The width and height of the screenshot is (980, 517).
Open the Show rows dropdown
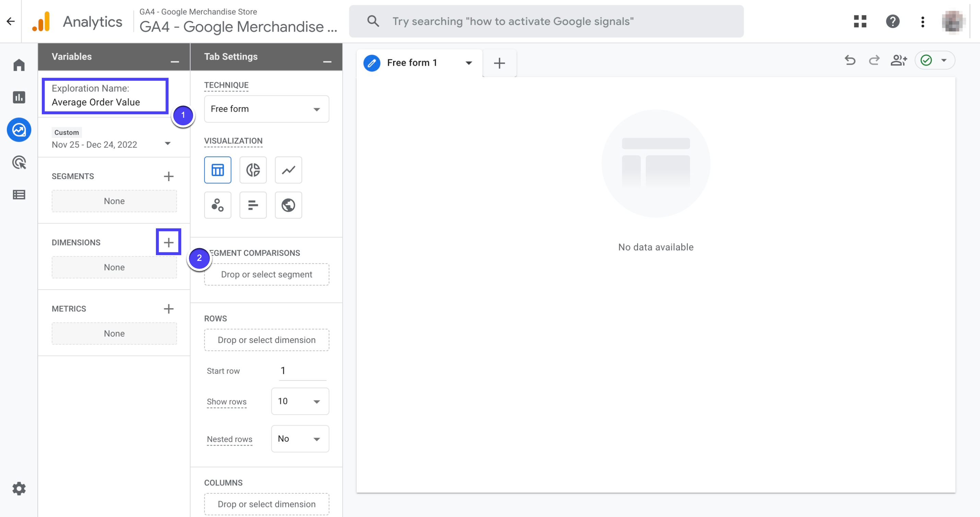coord(300,401)
